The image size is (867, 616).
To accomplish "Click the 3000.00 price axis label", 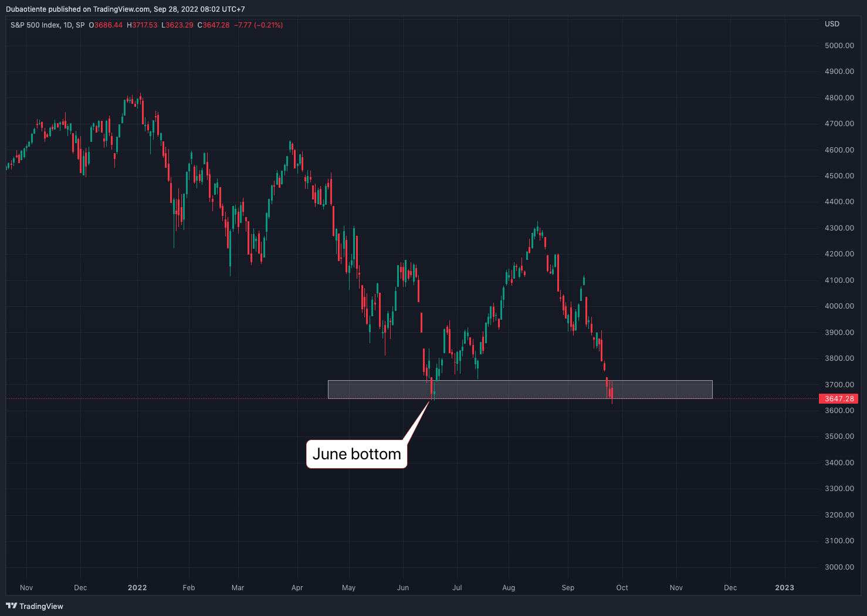I will (839, 567).
